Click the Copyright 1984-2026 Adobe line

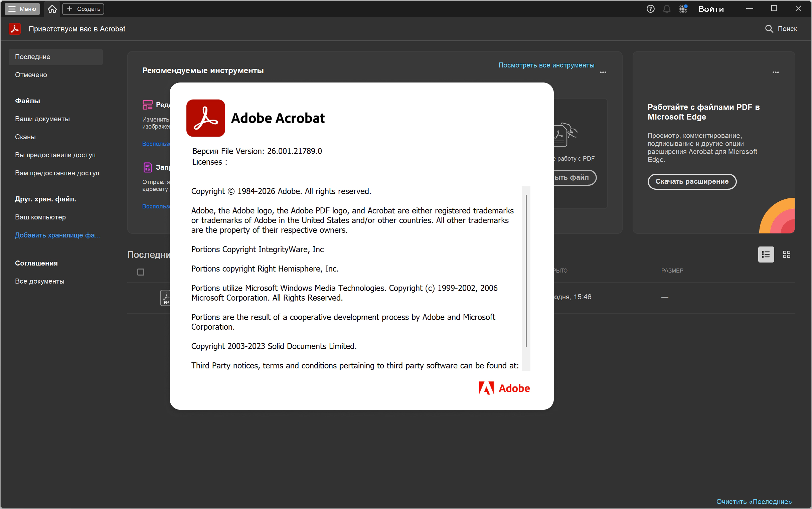point(281,191)
